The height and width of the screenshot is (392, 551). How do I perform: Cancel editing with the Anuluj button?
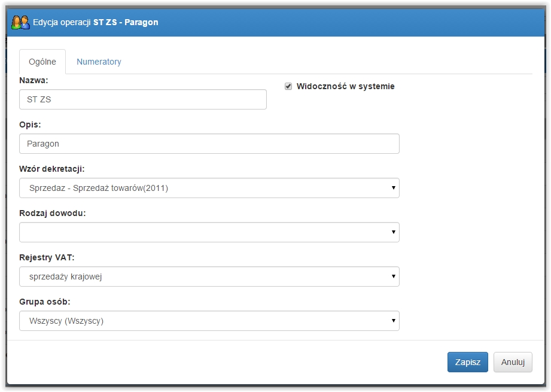pyautogui.click(x=513, y=362)
